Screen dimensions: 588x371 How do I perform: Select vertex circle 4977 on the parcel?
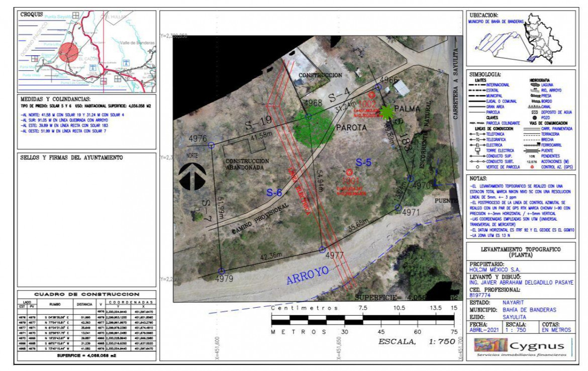(323, 249)
